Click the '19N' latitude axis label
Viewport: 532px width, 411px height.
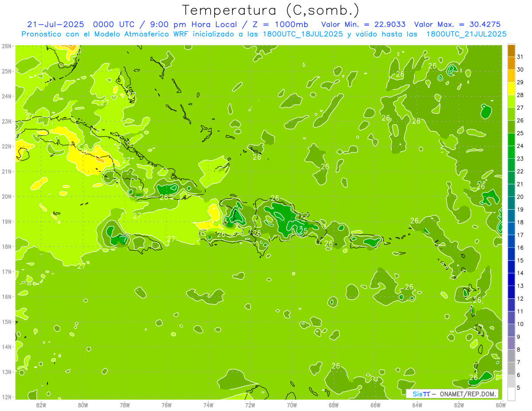(6, 222)
